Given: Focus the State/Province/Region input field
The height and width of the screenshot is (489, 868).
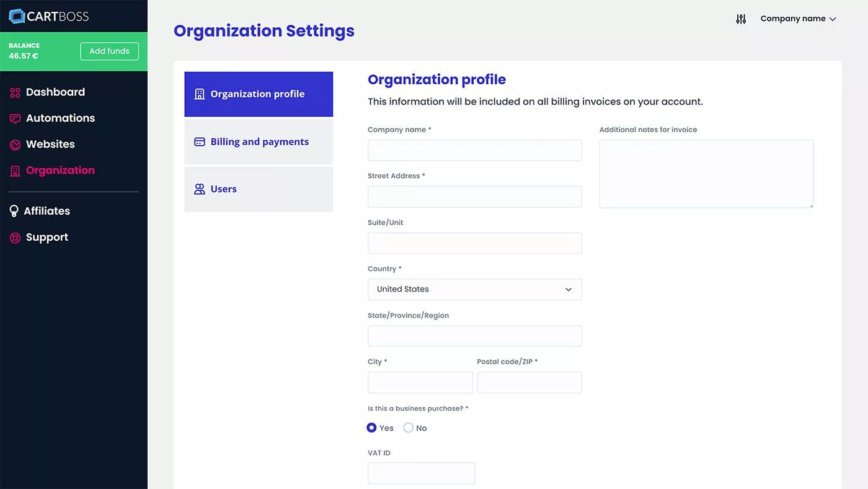Looking at the screenshot, I should coord(475,336).
